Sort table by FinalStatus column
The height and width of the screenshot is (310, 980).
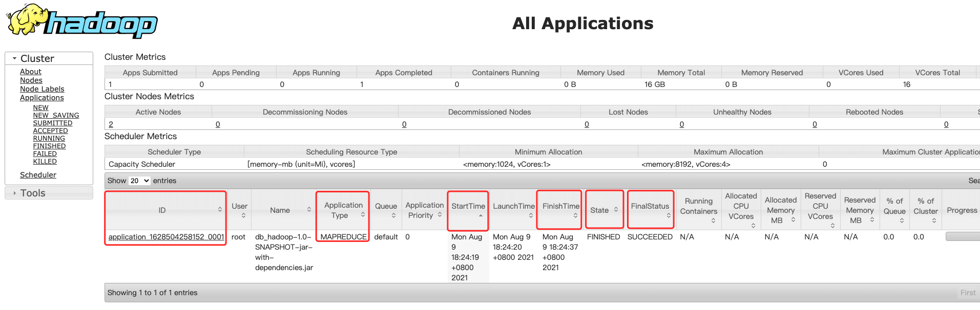click(650, 210)
